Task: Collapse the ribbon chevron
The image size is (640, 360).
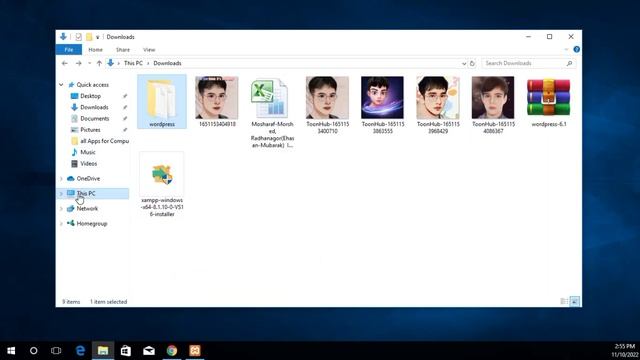Action: point(566,49)
